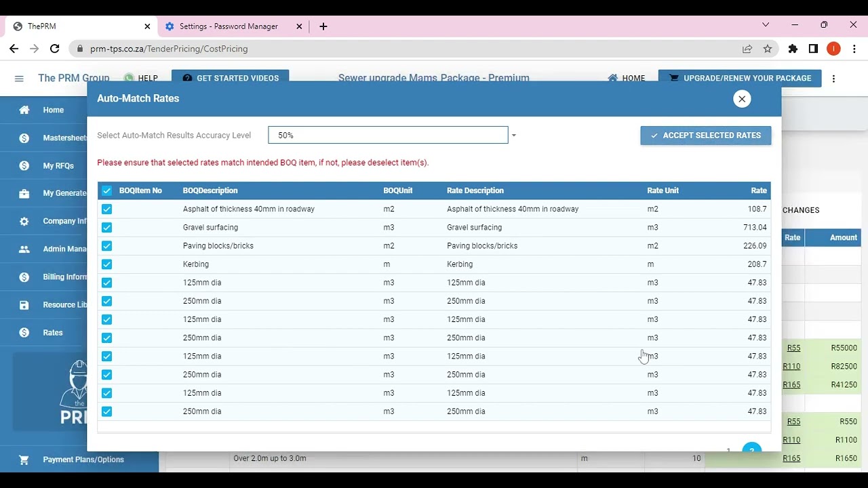Click the Mastersheets dollar icon
Image resolution: width=868 pixels, height=488 pixels.
pyautogui.click(x=24, y=138)
